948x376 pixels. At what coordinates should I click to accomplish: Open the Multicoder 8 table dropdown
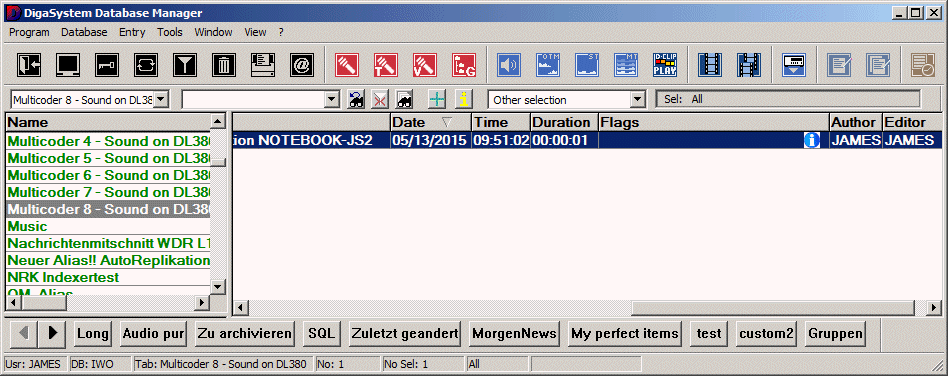(x=161, y=100)
